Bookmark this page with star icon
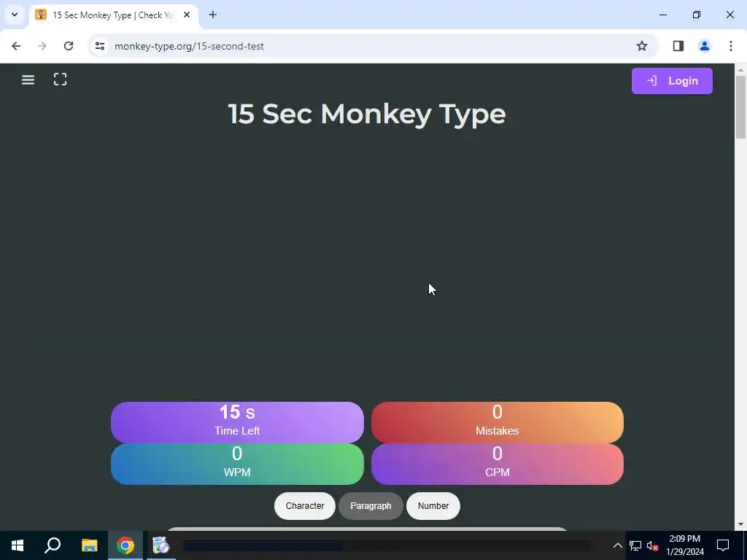The height and width of the screenshot is (560, 747). coord(642,46)
